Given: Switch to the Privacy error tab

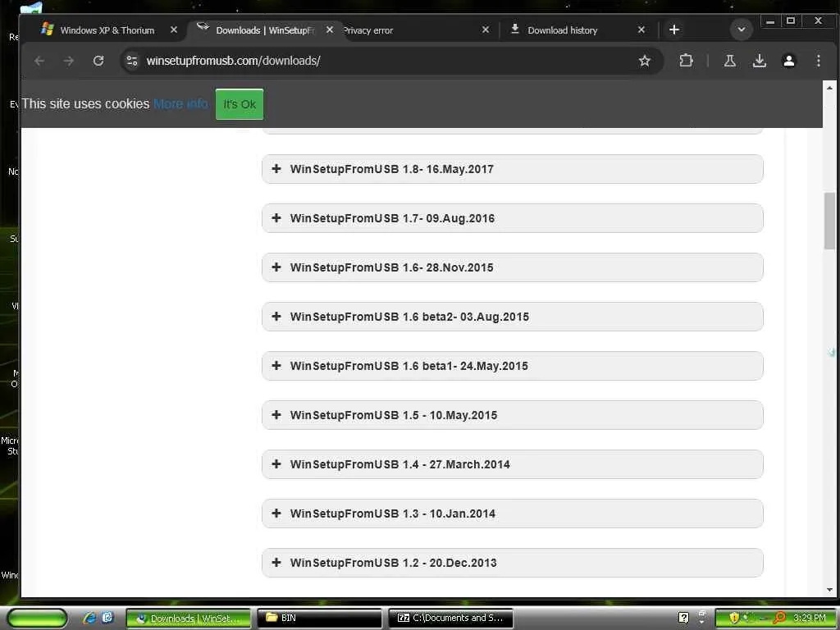Looking at the screenshot, I should coord(368,30).
